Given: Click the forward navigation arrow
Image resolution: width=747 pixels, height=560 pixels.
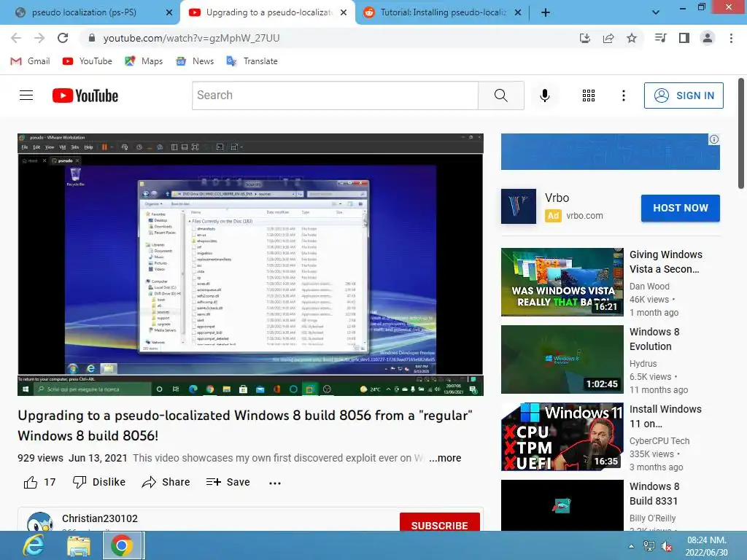Looking at the screenshot, I should click(39, 38).
